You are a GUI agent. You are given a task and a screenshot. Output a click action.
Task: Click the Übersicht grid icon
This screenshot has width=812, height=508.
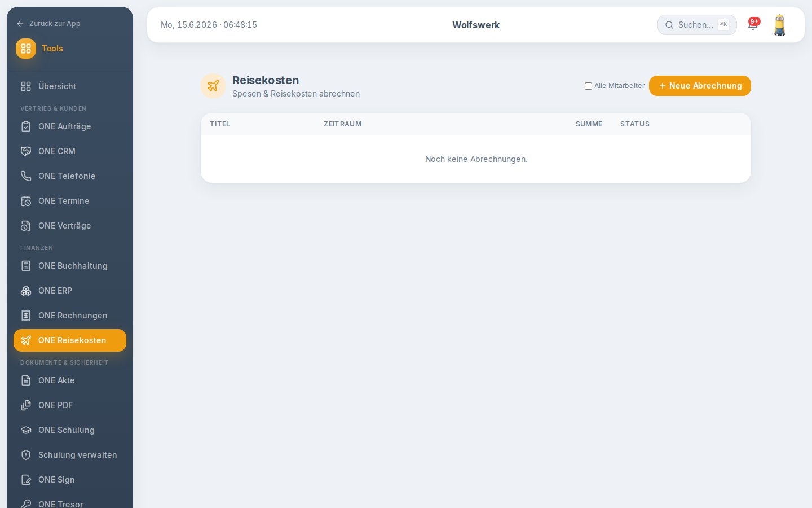(x=26, y=86)
